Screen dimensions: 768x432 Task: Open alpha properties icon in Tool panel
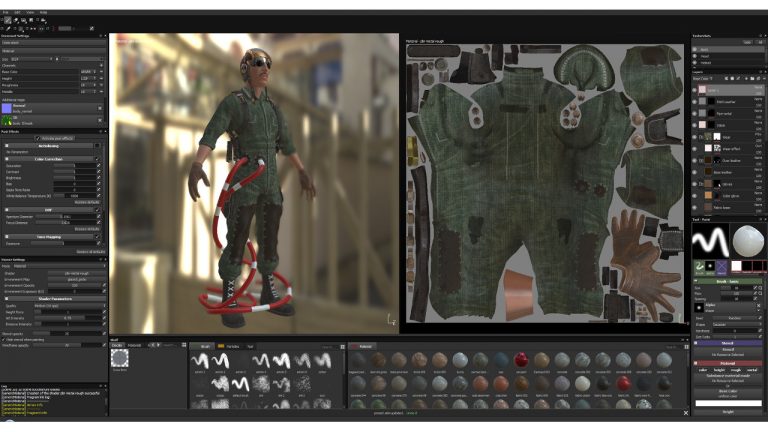pos(710,267)
